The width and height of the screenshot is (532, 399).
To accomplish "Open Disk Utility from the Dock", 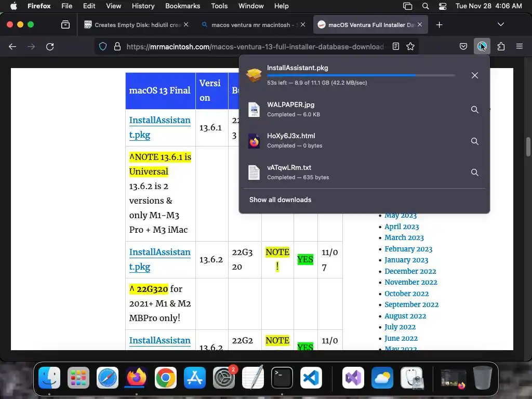I will (411, 378).
